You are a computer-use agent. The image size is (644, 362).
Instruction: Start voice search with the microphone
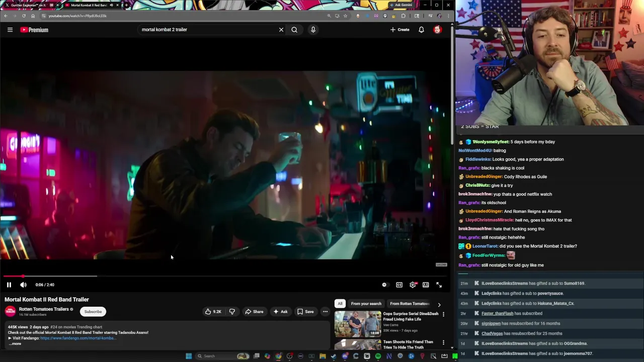[313, 30]
